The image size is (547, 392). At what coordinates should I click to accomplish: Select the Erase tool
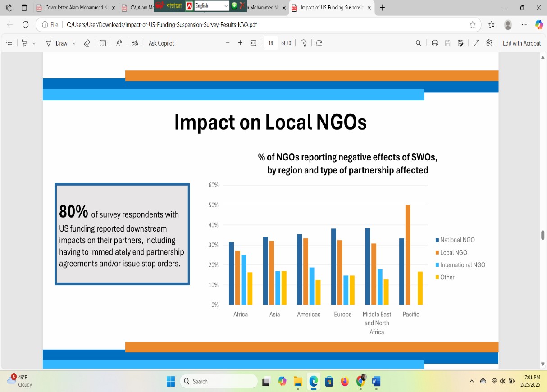tap(87, 43)
